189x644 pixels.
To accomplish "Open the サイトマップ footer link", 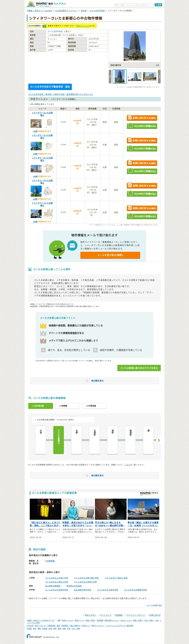I will pyautogui.click(x=106, y=615).
